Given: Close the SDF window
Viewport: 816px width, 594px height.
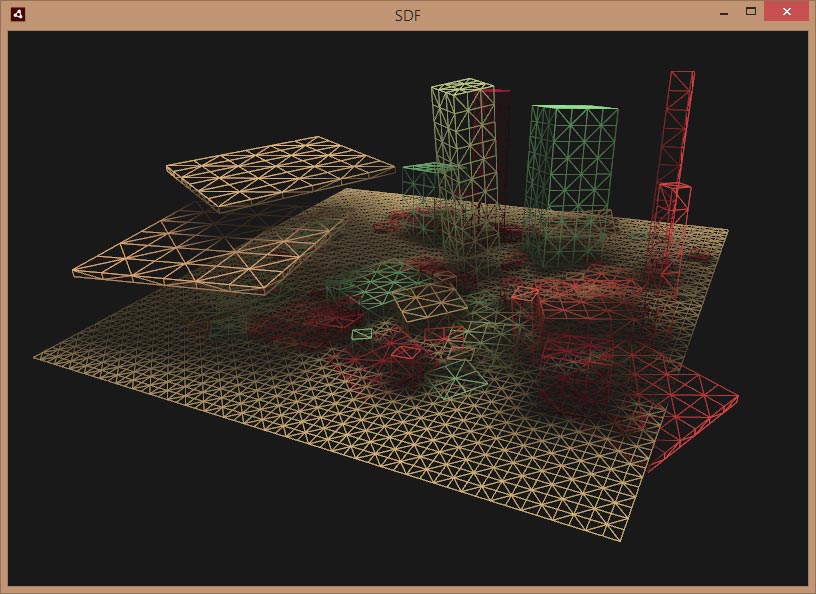Looking at the screenshot, I should [x=786, y=12].
